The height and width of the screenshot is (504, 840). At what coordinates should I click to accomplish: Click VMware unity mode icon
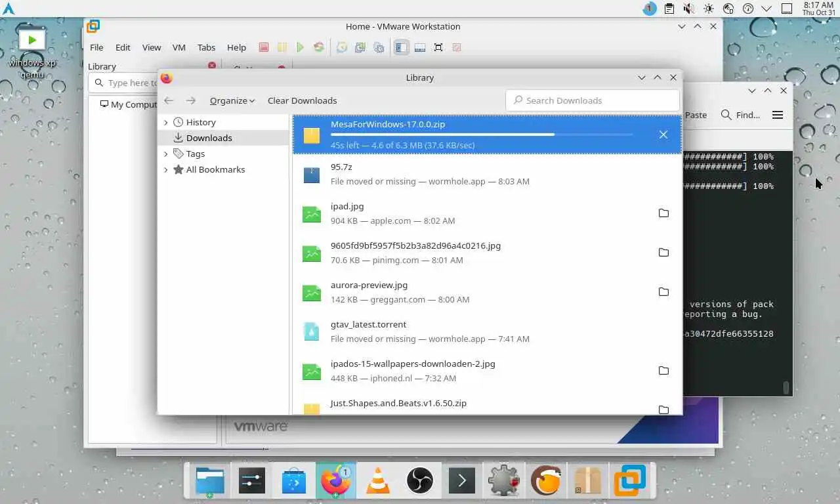[457, 47]
